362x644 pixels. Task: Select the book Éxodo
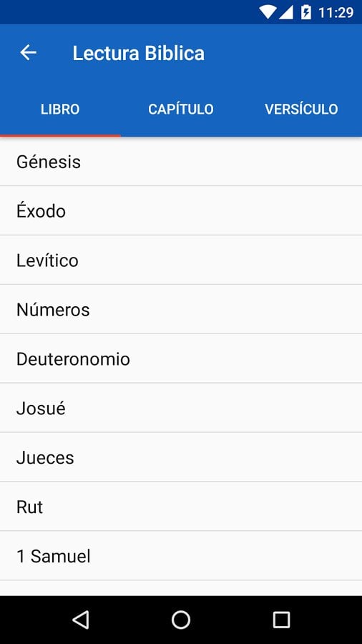[x=181, y=210]
